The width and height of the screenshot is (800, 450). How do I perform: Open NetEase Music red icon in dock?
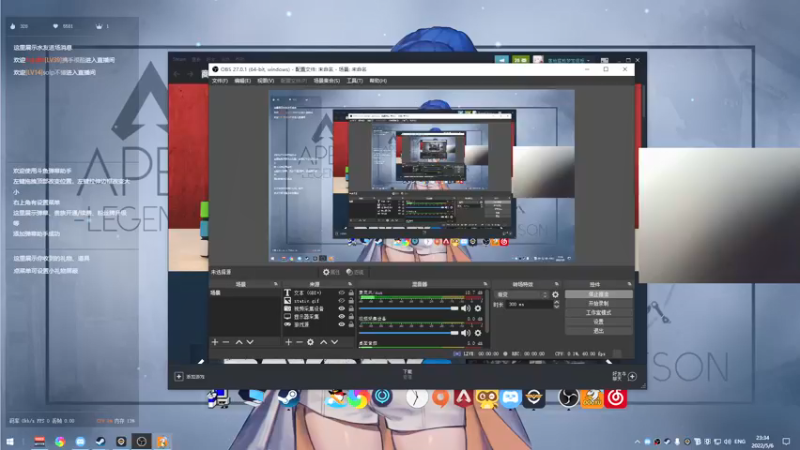(x=616, y=397)
